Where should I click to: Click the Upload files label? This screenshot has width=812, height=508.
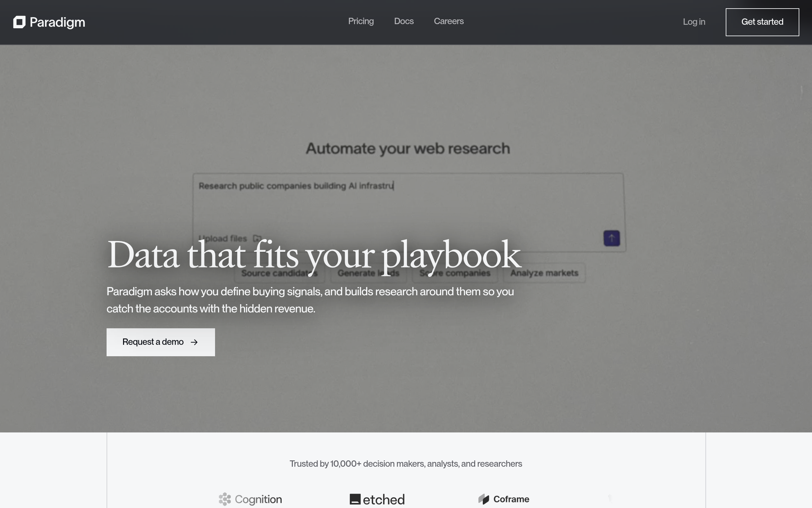(x=222, y=238)
